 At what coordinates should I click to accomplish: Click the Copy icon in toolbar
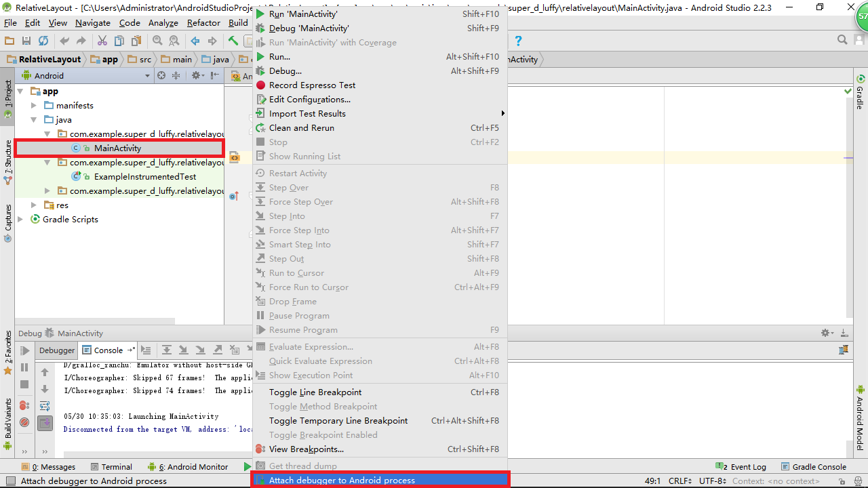[119, 41]
